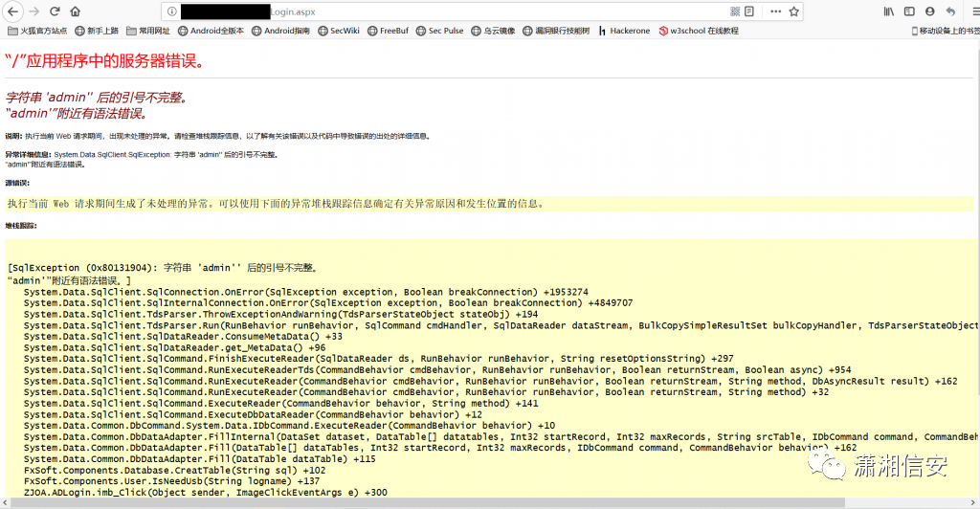
Task: Click the SqlDataReader.get_MetaData() stack line
Action: (x=174, y=347)
